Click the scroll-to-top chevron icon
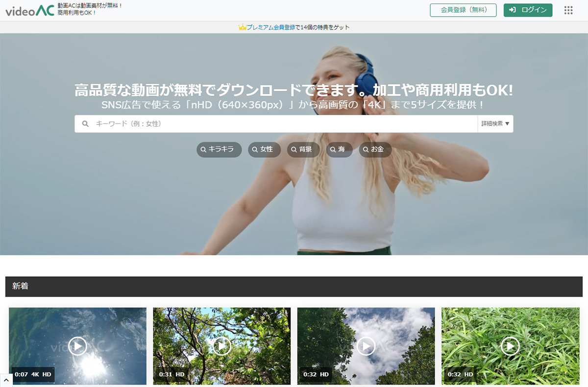 [6, 381]
